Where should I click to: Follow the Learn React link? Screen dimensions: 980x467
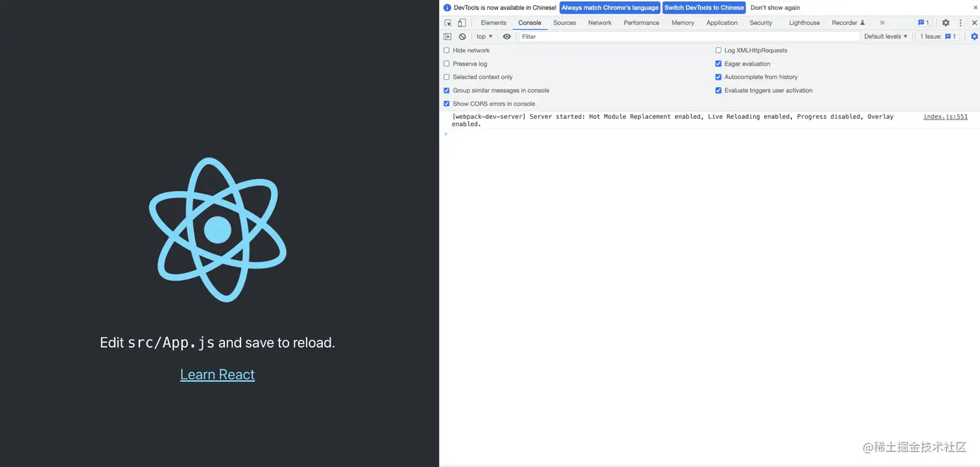click(x=218, y=375)
